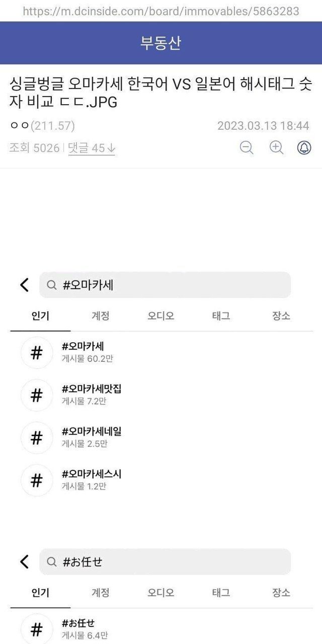Tap the notification bell icon

(x=304, y=147)
